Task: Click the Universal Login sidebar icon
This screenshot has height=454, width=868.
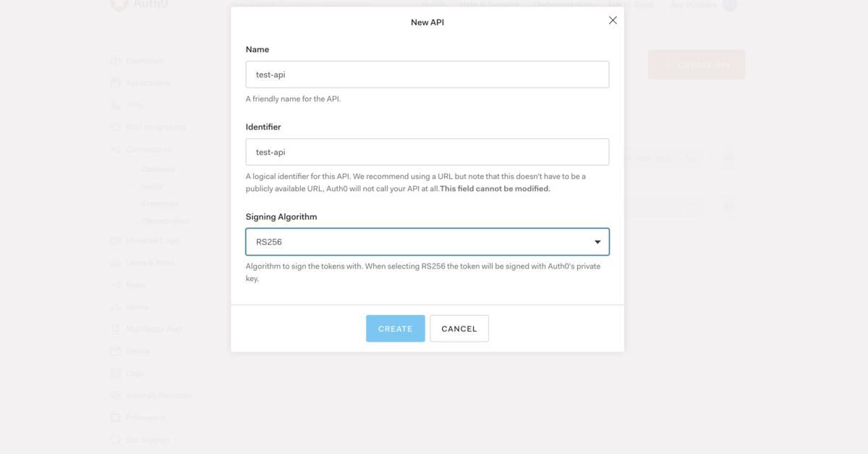Action: 115,240
